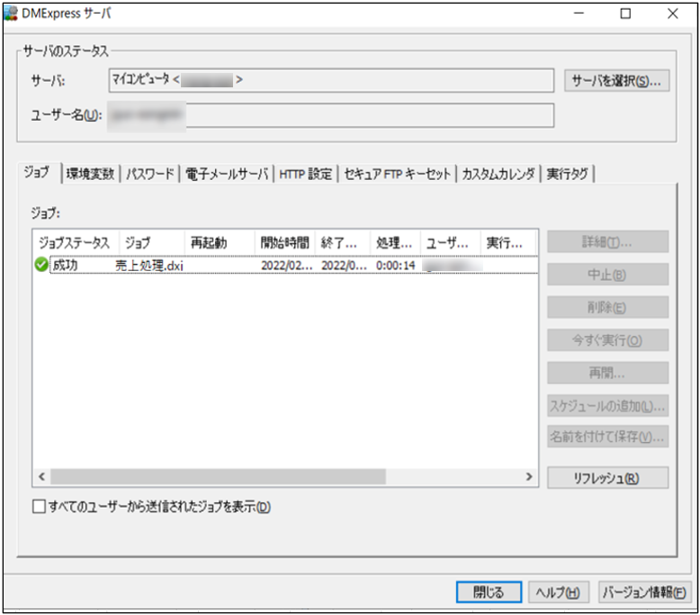Select the 売上処理.dxi job row
The width and height of the screenshot is (700, 615).
(148, 267)
